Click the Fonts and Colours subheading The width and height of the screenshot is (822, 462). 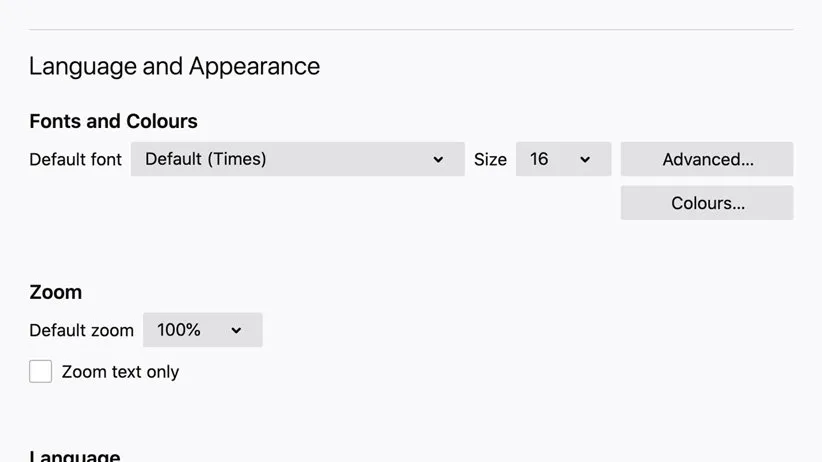click(x=113, y=121)
